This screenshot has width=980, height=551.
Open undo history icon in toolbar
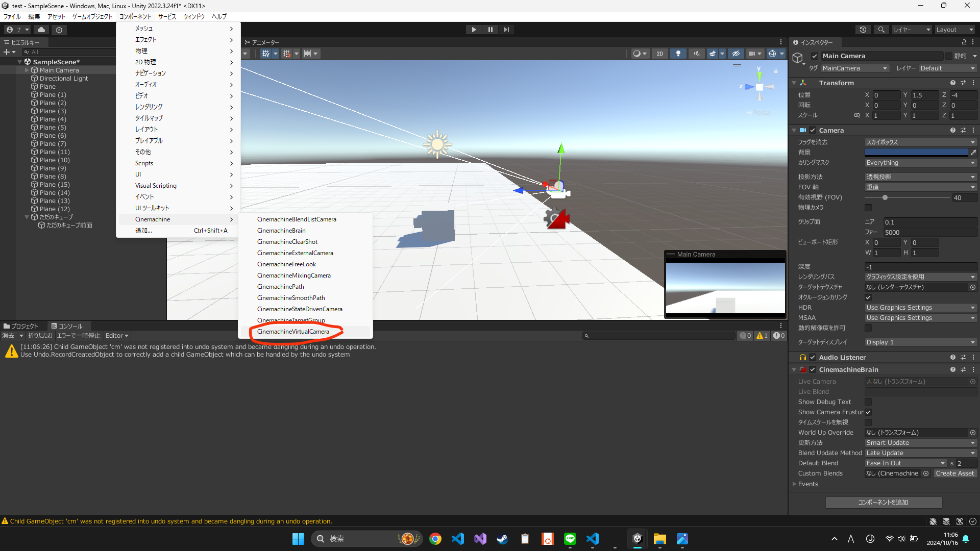point(863,30)
